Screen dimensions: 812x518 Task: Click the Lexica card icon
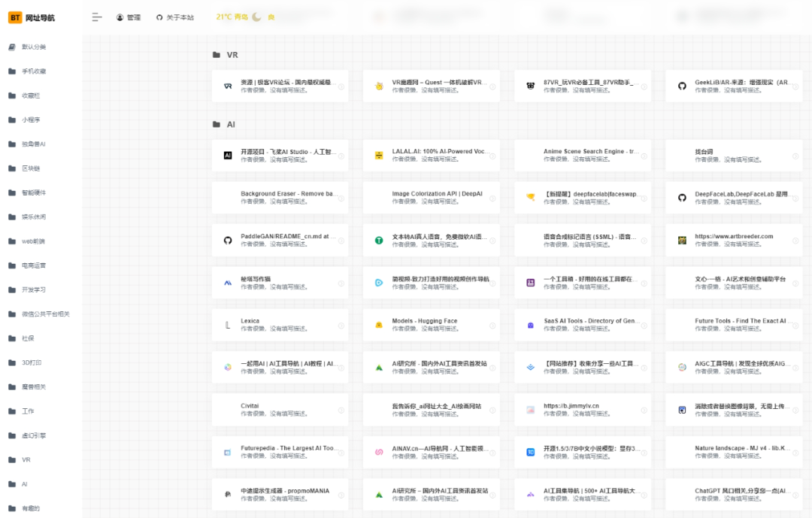tap(228, 325)
